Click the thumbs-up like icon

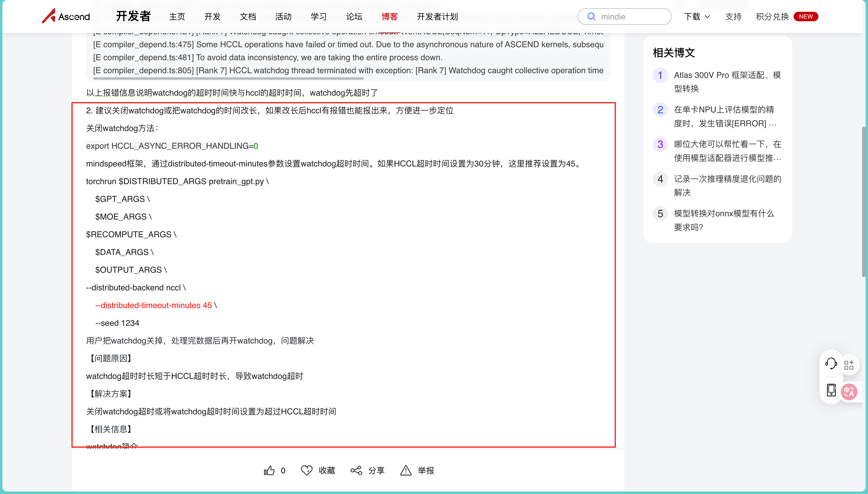269,470
